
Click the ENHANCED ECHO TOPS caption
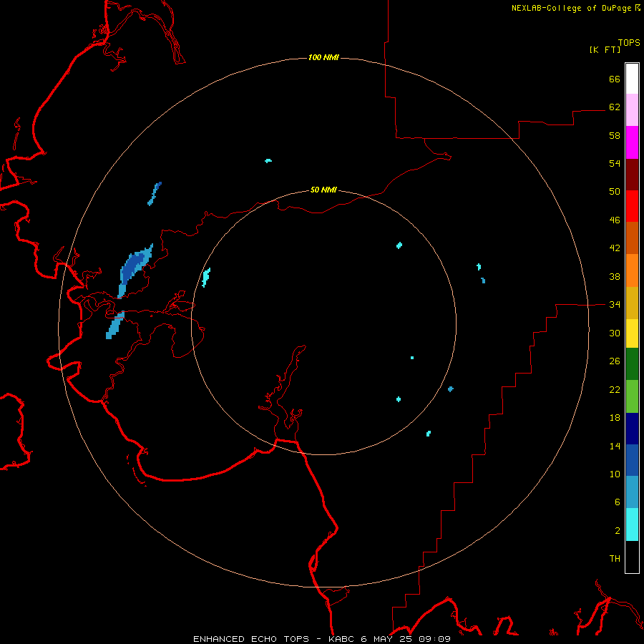coord(251,639)
